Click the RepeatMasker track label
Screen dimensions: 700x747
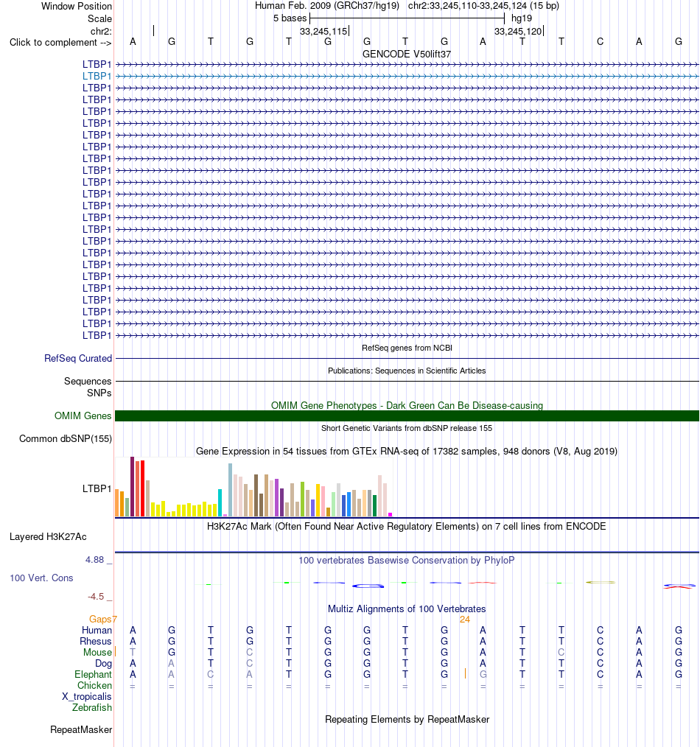81,730
